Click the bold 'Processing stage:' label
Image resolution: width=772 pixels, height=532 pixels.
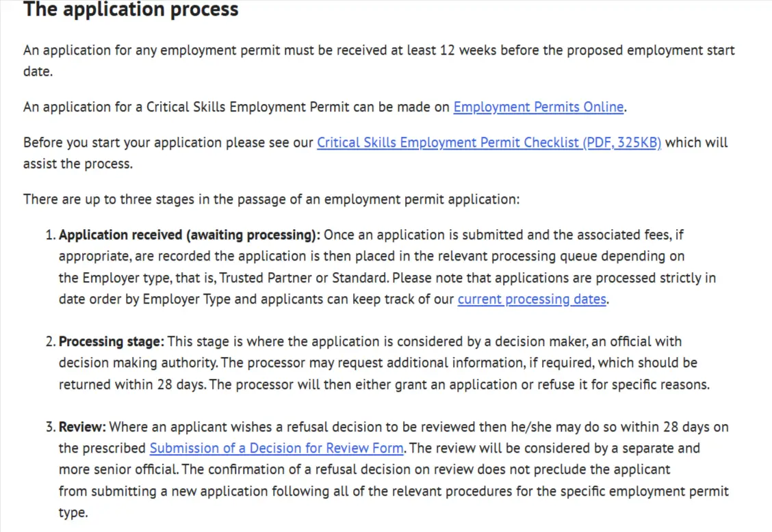pyautogui.click(x=112, y=341)
